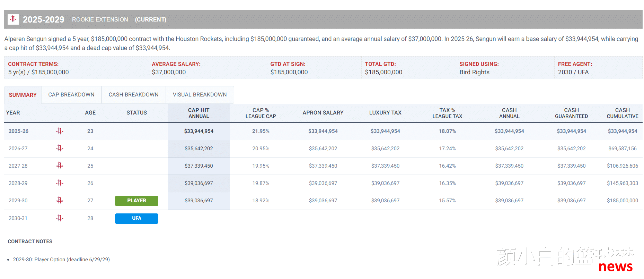Viewport: 644px width, 279px height.
Task: Click the SIGNED USING value Bird Rights
Action: pos(474,72)
